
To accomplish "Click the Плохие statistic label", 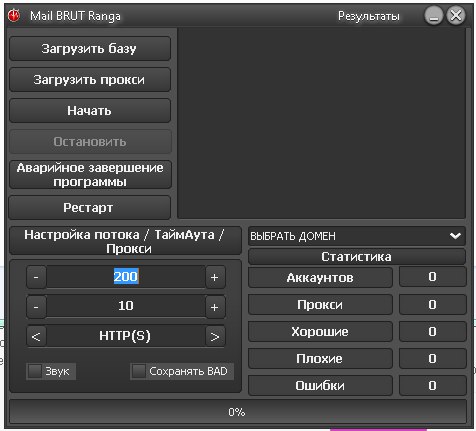I will [x=320, y=358].
